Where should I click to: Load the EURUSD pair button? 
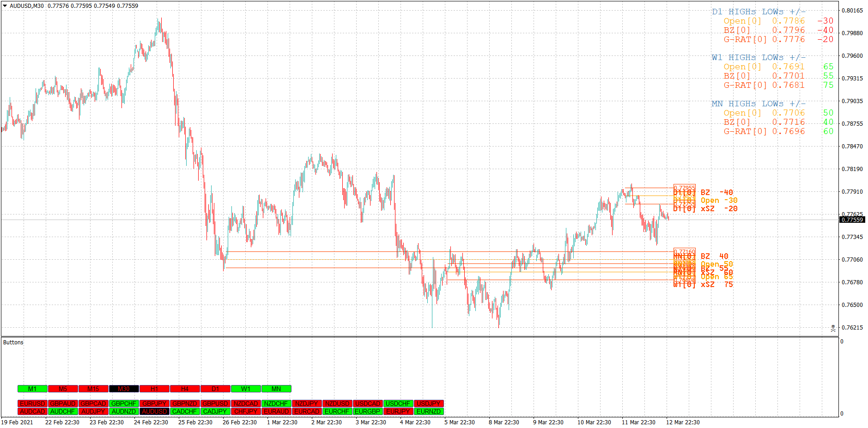[x=32, y=404]
